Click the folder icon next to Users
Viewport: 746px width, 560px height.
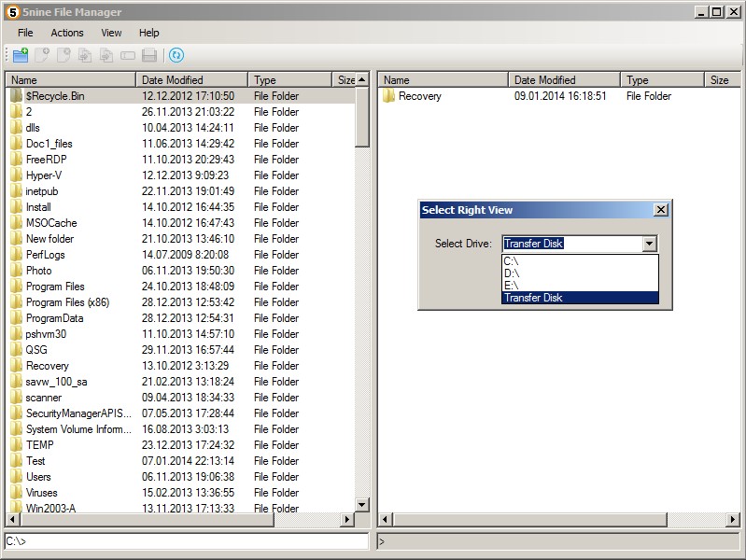pyautogui.click(x=16, y=477)
